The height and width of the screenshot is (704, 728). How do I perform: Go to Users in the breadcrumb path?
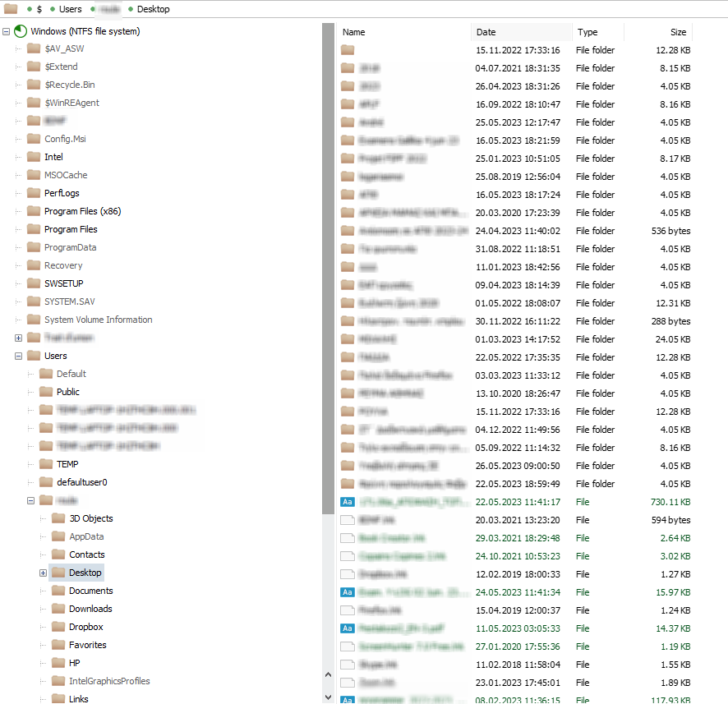(70, 9)
